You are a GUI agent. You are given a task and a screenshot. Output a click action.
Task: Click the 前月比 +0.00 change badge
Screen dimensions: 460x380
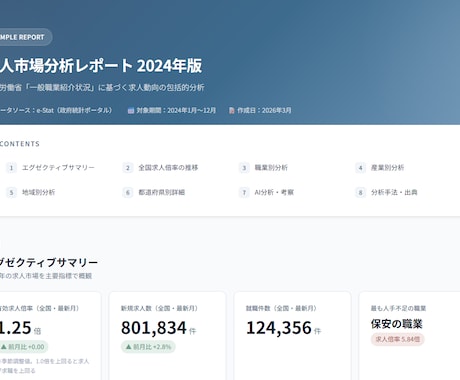click(23, 347)
